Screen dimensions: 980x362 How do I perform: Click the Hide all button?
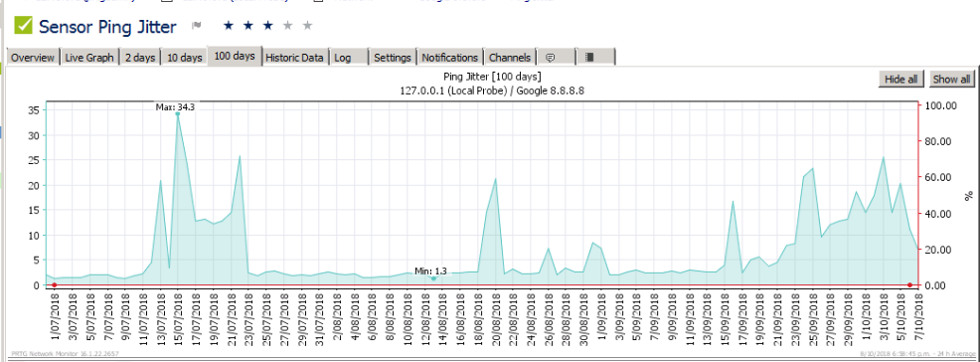coord(901,79)
